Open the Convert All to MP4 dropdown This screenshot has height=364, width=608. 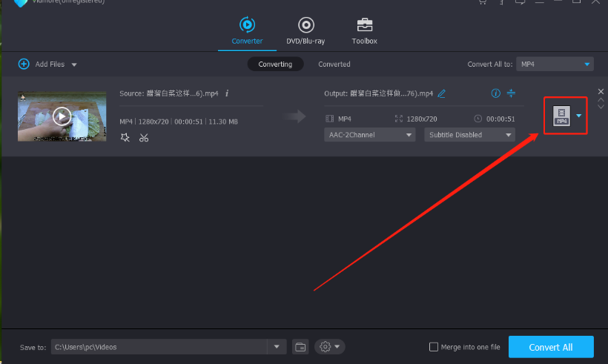pyautogui.click(x=555, y=64)
